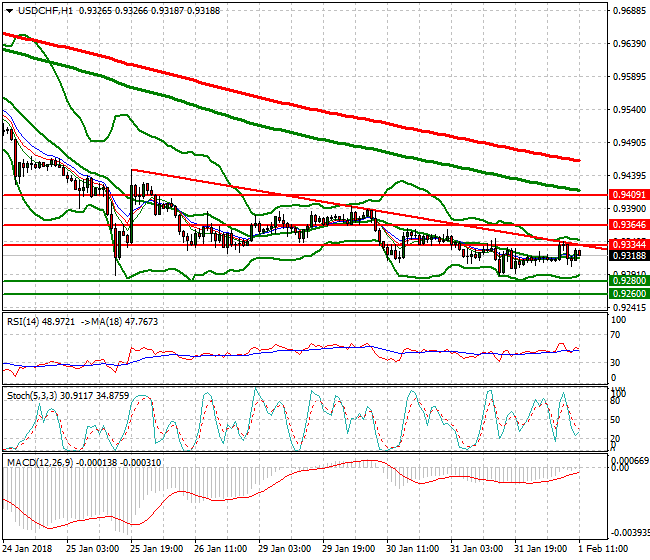Click the RSI scale value 30
The height and width of the screenshot is (560, 650).
click(x=616, y=363)
